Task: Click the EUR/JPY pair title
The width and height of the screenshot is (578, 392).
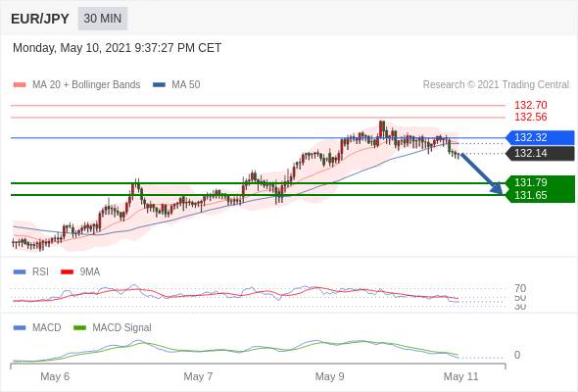Action: coord(40,19)
